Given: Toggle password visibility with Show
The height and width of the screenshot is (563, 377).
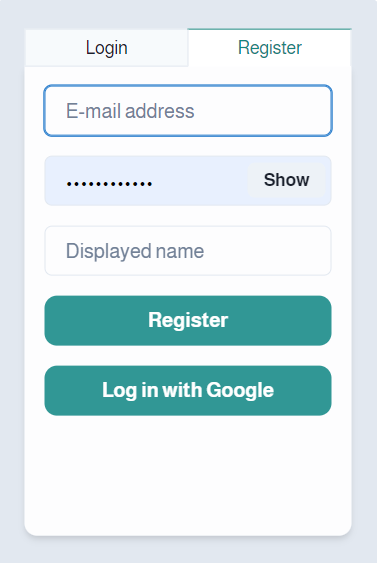Looking at the screenshot, I should [x=286, y=180].
